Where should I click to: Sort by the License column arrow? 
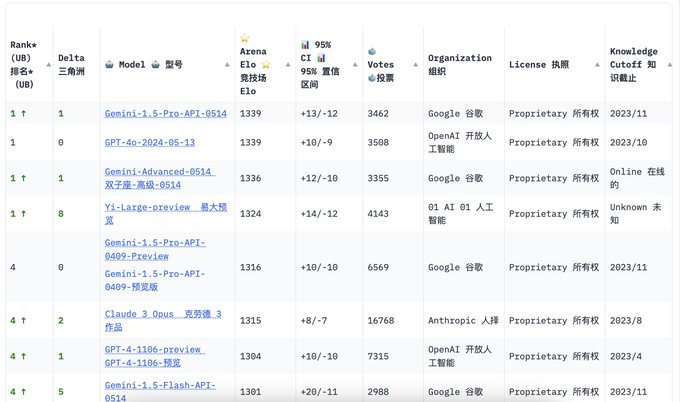click(598, 65)
